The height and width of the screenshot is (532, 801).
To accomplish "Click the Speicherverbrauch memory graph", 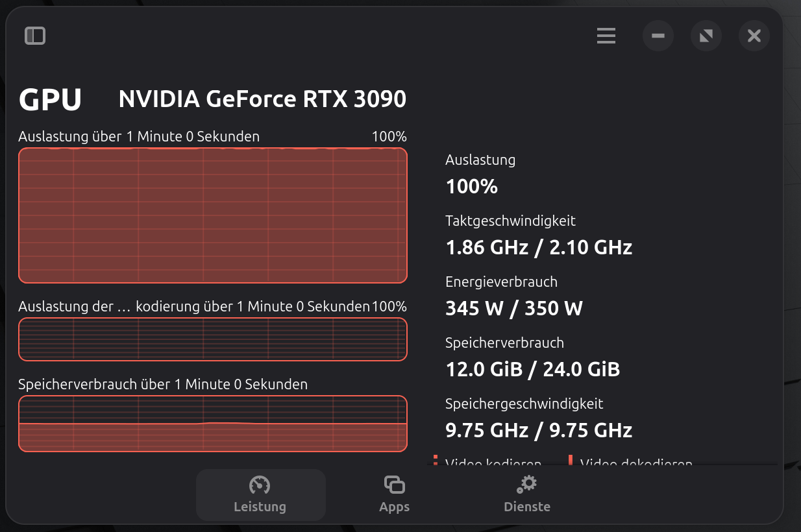I will click(213, 423).
